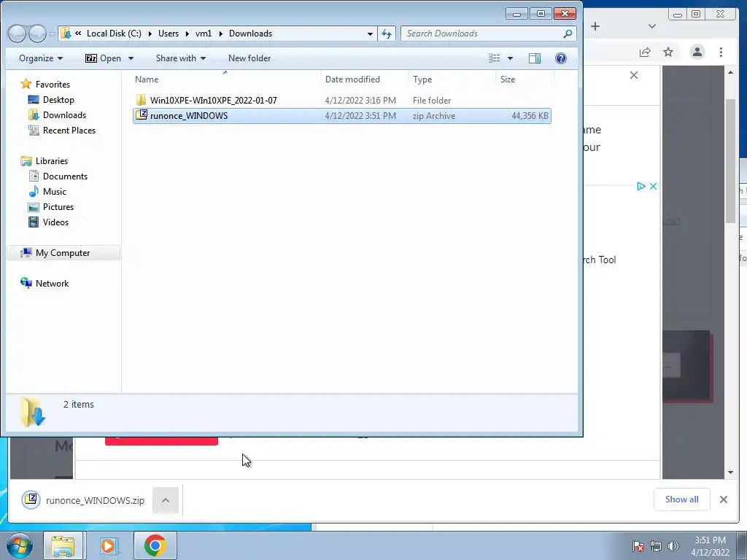Viewport: 747px width, 560px height.
Task: Open the Organize menu
Action: 41,58
